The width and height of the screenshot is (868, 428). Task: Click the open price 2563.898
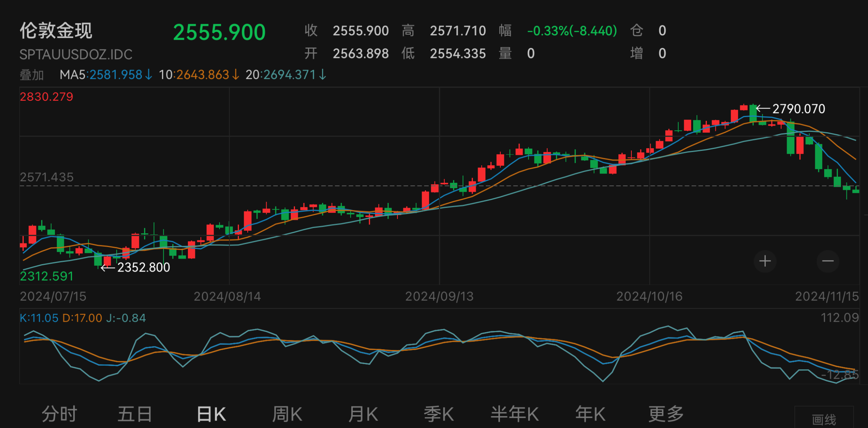click(361, 54)
